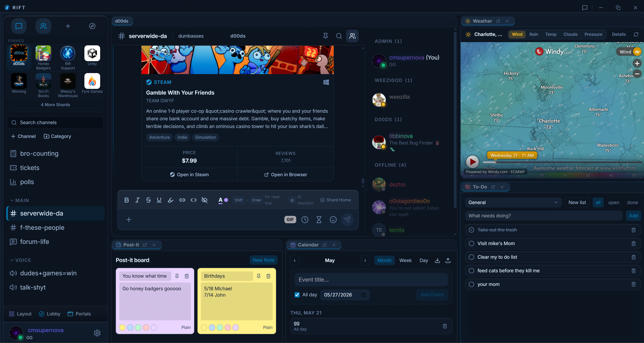Image resolution: width=644 pixels, height=343 pixels.
Task: Insert a link via chain icon
Action: (182, 200)
